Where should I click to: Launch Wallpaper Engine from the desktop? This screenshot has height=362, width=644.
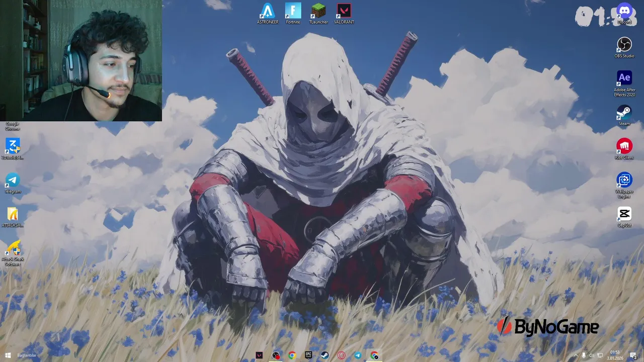(x=624, y=185)
